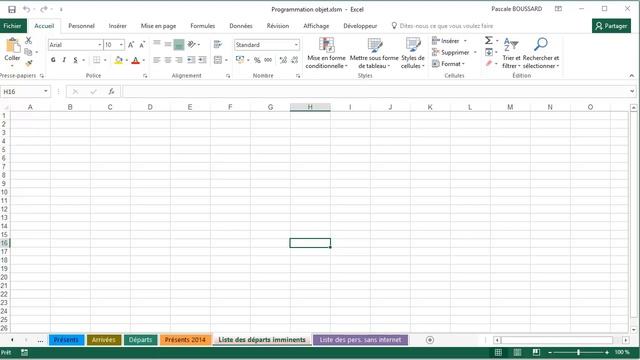640x360 pixels.
Task: Toggle italic formatting I
Action: click(x=64, y=60)
